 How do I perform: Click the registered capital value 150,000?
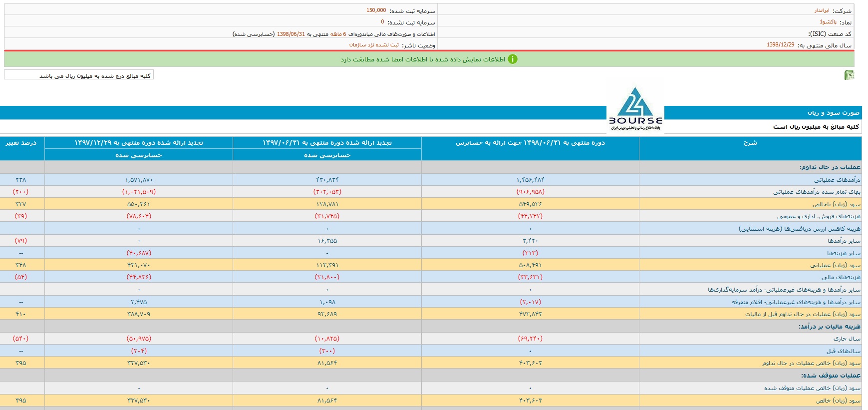tap(376, 10)
